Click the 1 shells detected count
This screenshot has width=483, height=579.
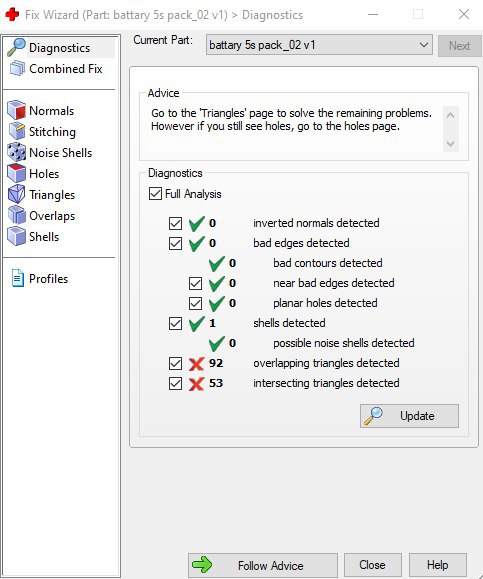click(x=212, y=323)
